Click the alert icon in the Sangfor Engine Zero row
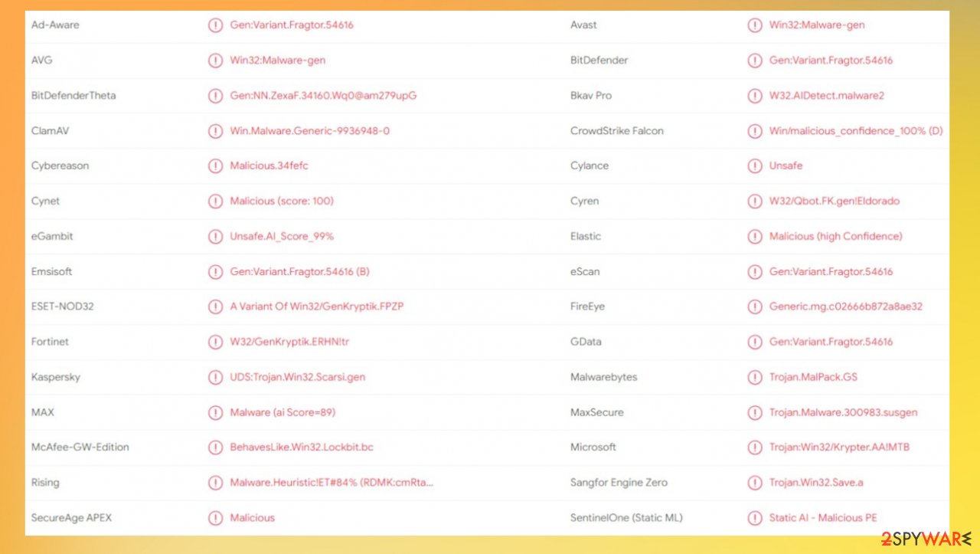This screenshot has height=554, width=980. [755, 483]
